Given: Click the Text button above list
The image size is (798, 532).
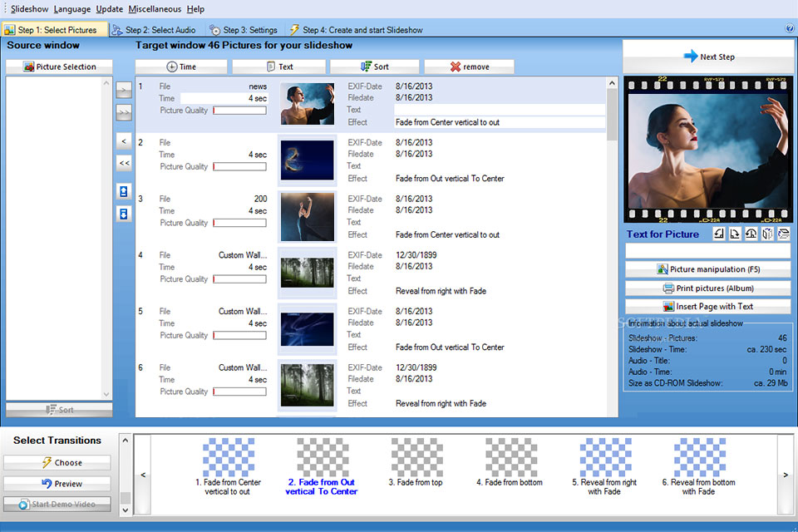Looking at the screenshot, I should (x=279, y=66).
